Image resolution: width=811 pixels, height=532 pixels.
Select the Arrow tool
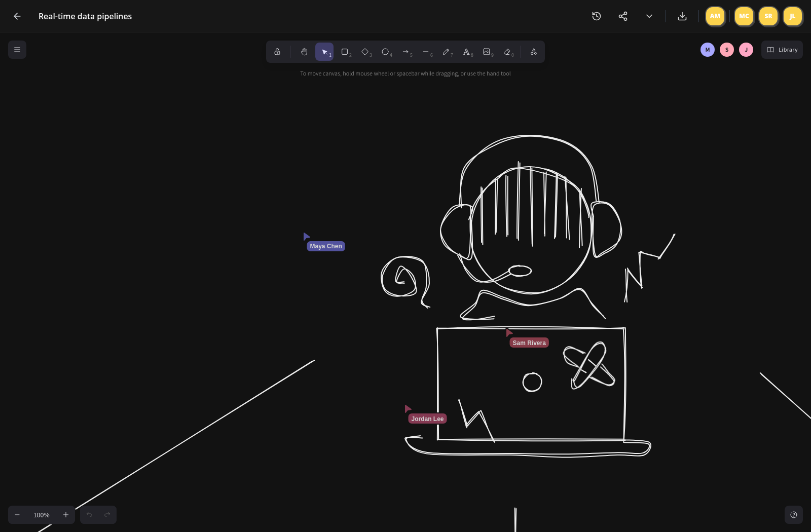pyautogui.click(x=405, y=52)
